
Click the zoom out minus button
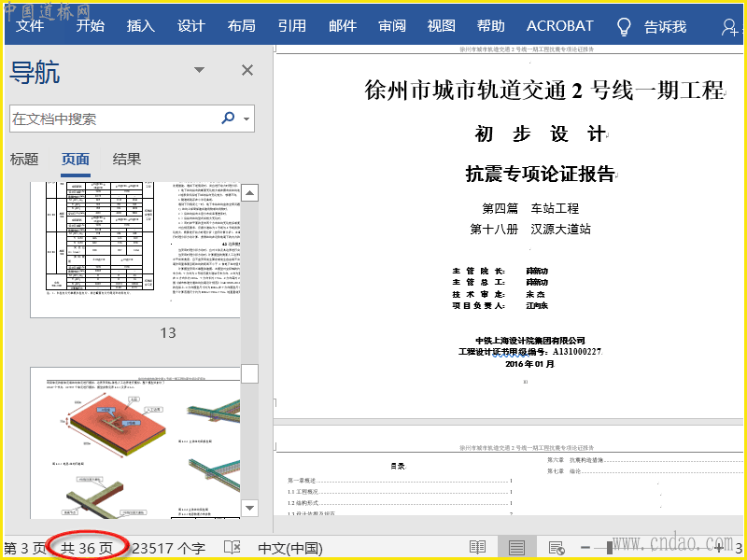(585, 548)
